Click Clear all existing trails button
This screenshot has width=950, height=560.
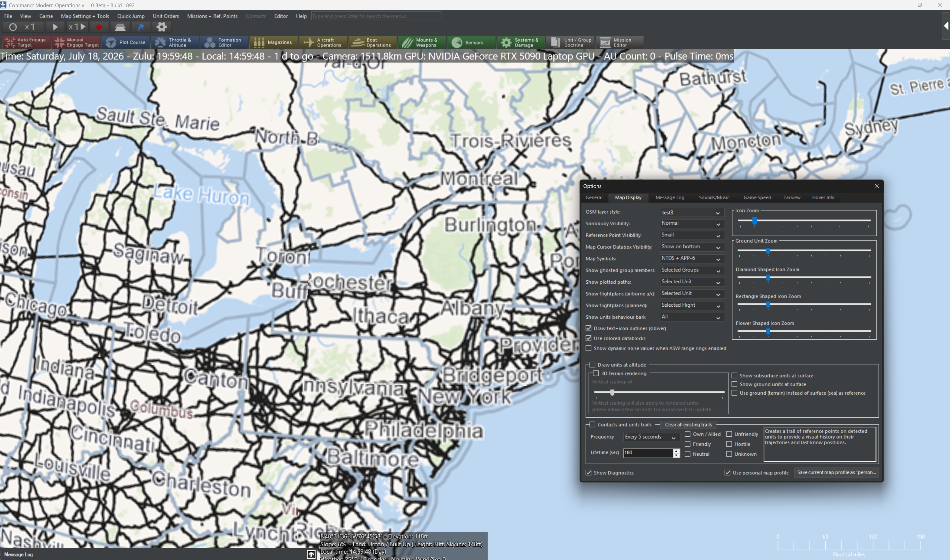coord(688,425)
